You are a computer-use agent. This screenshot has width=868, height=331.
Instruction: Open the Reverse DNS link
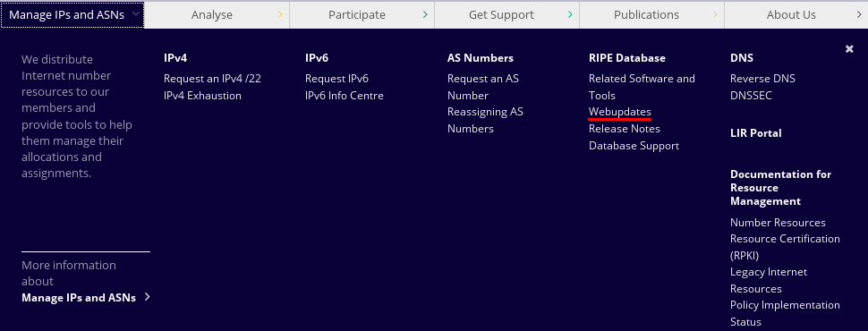point(762,79)
